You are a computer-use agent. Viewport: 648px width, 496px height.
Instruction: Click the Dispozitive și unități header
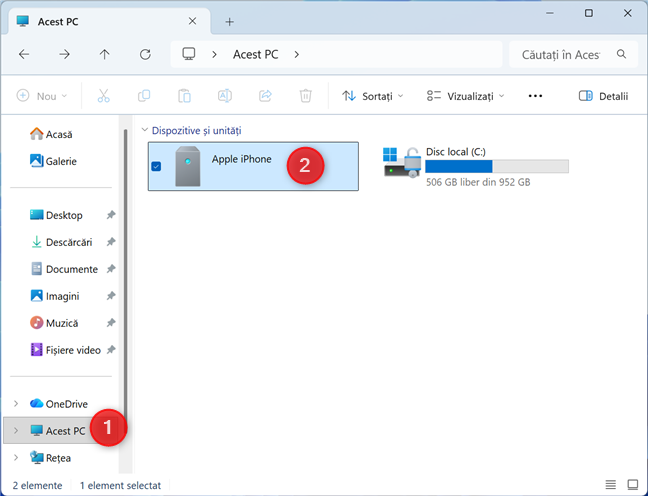(x=196, y=130)
